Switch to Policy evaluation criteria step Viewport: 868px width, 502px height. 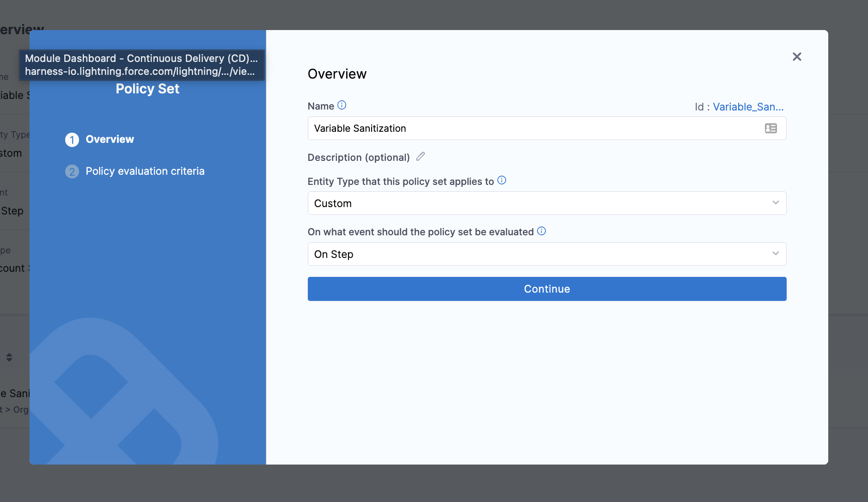pyautogui.click(x=145, y=171)
